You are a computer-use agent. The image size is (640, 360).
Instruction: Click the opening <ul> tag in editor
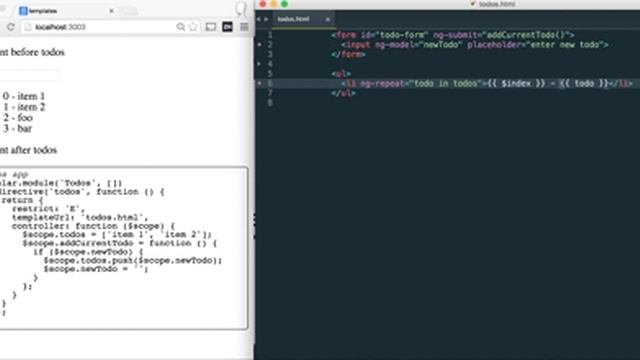[341, 74]
